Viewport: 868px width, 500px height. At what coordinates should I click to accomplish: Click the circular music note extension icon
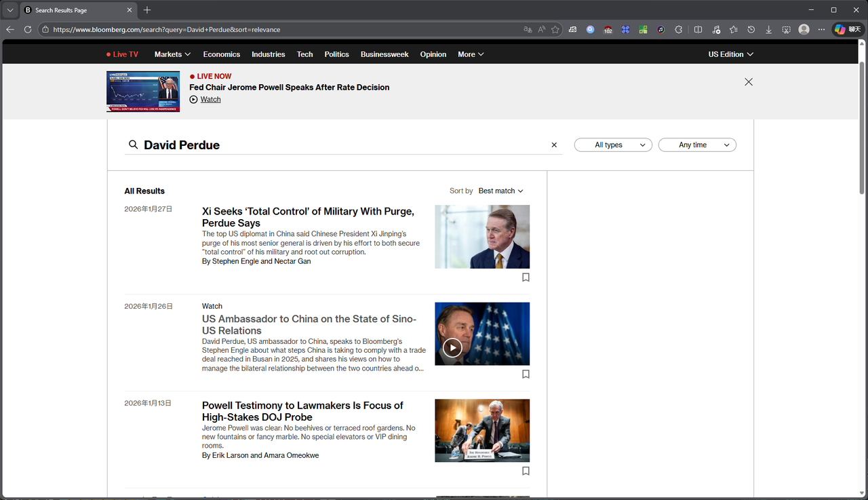tap(660, 29)
